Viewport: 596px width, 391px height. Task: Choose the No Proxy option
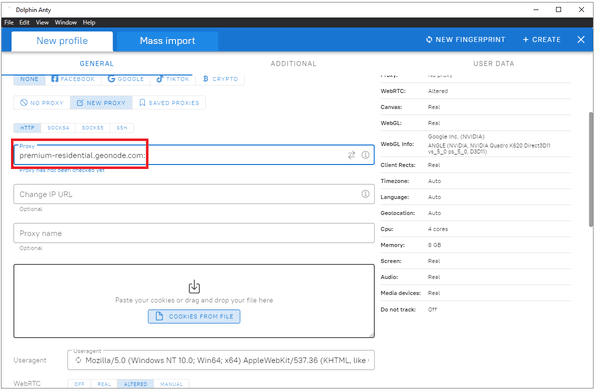tap(42, 103)
